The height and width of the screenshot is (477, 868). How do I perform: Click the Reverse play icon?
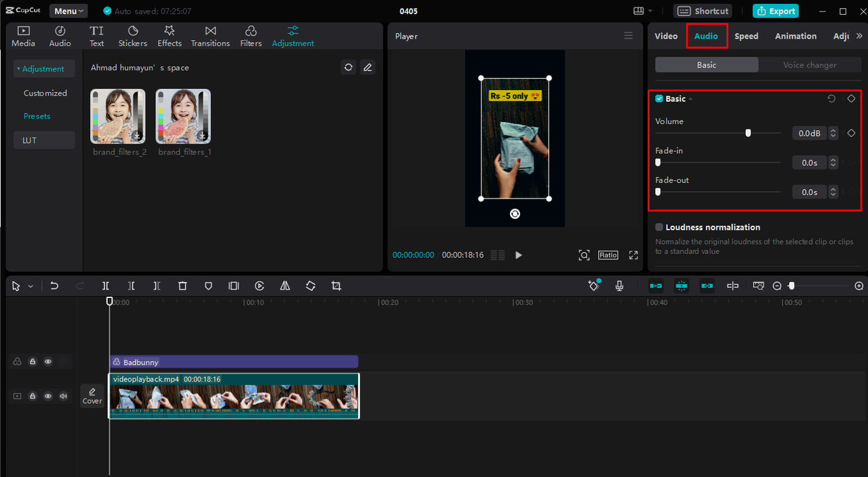[x=260, y=286]
